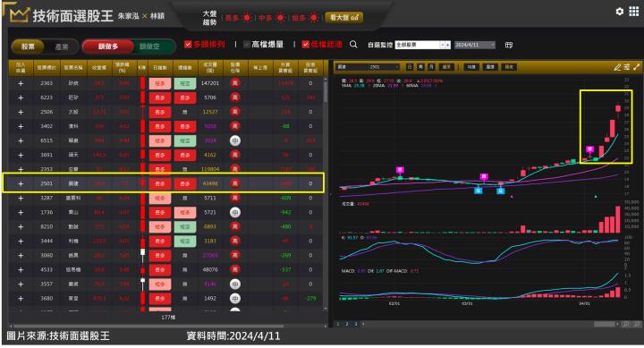Screen dimensions: 644x348
Task: Toggle the 多頭排列 checkbox
Action: tap(188, 45)
